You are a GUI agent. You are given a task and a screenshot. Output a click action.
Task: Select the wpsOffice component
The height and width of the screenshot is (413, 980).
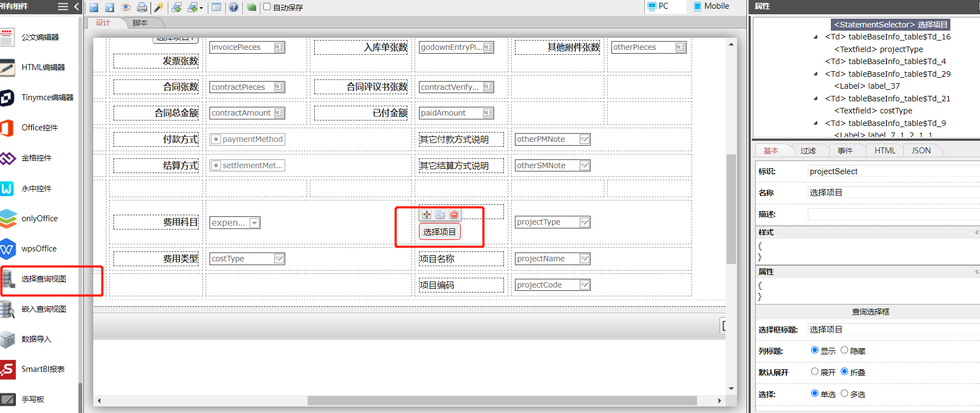pos(39,249)
